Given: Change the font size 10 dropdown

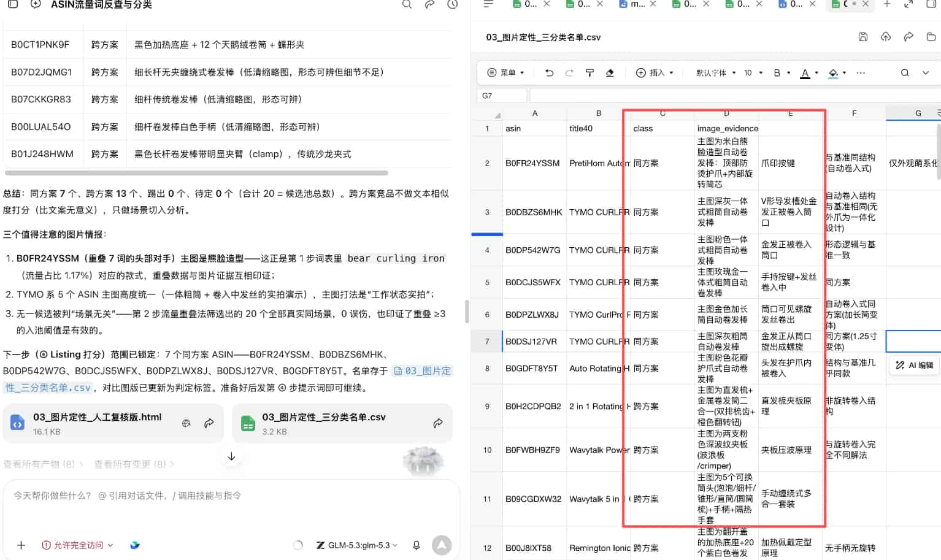Looking at the screenshot, I should tap(753, 72).
